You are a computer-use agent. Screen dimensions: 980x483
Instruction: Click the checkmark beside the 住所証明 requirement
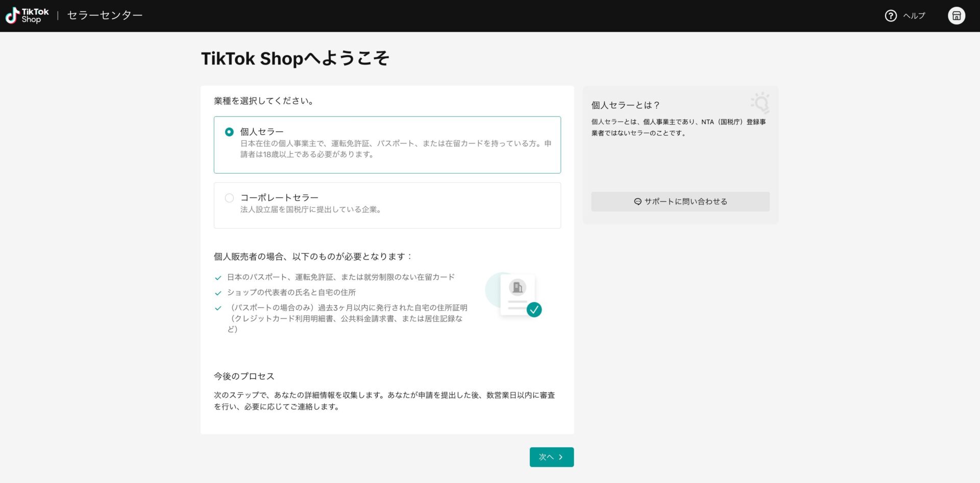coord(217,308)
